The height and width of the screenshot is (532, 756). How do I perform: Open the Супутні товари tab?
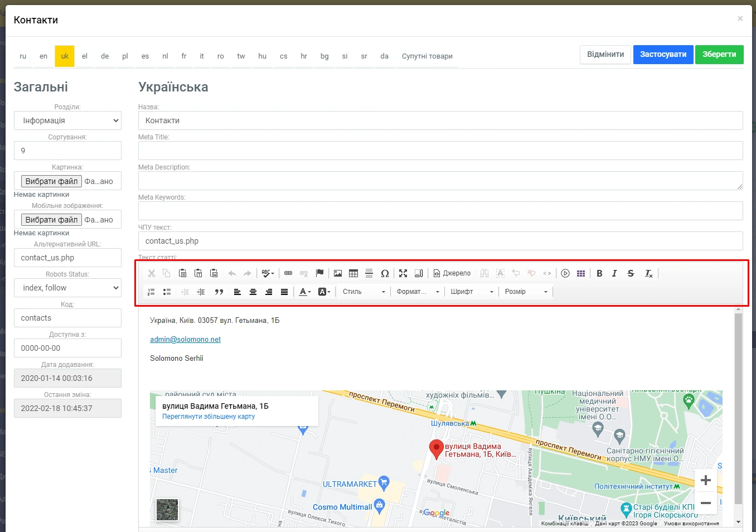point(427,56)
